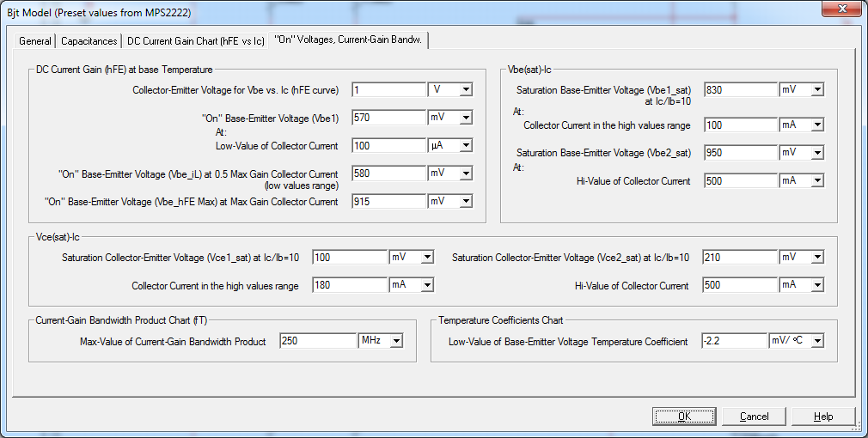This screenshot has width=868, height=438.
Task: Open MHz unit dropdown for Bandwidth Product
Action: tap(396, 341)
